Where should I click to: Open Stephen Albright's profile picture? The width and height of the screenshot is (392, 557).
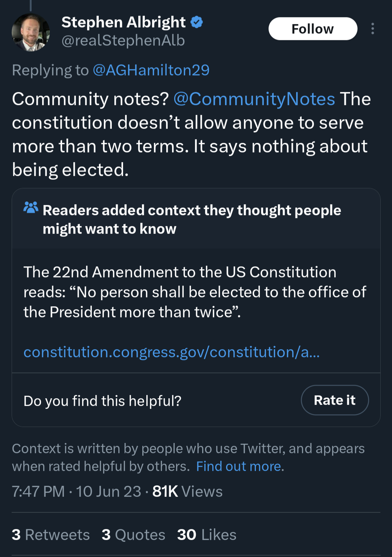[31, 32]
